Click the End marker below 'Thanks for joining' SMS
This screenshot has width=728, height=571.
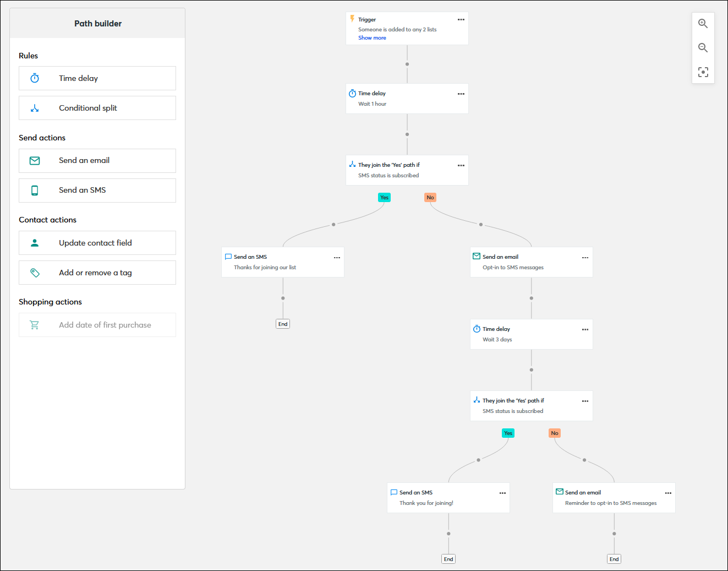point(283,324)
